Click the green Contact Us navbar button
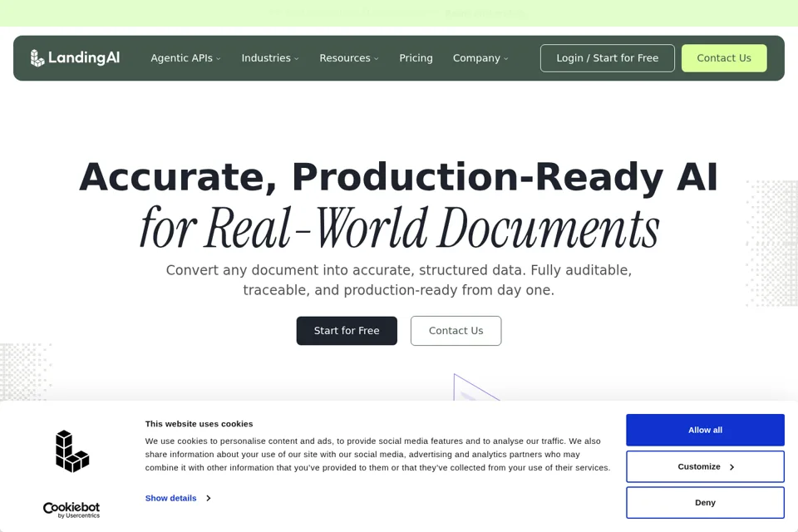The height and width of the screenshot is (532, 798). click(724, 58)
